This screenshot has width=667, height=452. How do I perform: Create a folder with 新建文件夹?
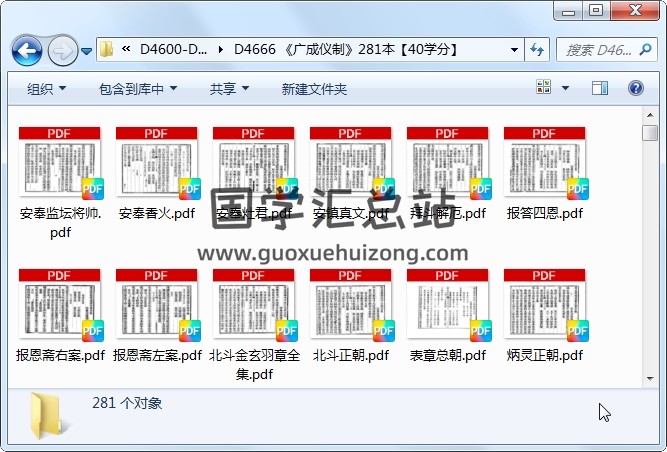point(314,89)
